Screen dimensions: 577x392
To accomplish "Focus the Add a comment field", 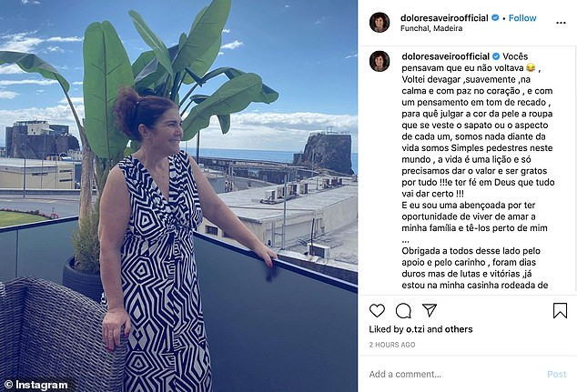I will click(x=454, y=374).
